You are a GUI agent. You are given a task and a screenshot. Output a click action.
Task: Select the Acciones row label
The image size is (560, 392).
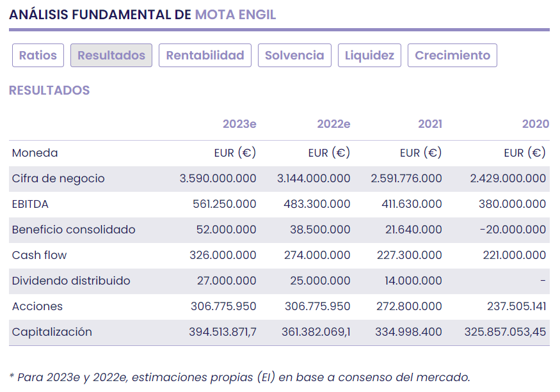pyautogui.click(x=37, y=306)
